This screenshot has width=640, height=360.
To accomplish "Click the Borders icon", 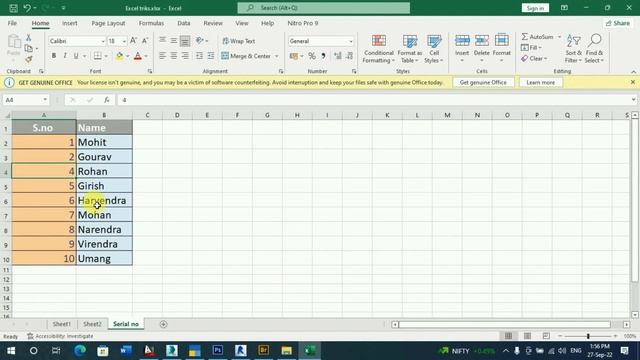I will pyautogui.click(x=98, y=56).
